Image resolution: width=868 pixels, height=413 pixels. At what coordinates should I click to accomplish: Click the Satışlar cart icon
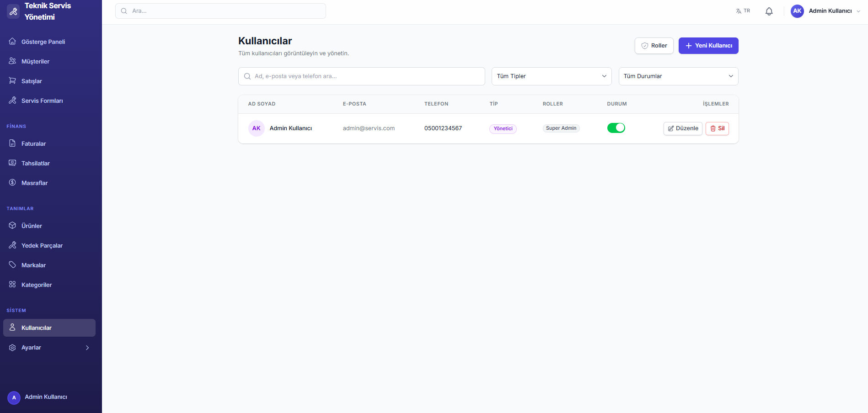coord(12,81)
